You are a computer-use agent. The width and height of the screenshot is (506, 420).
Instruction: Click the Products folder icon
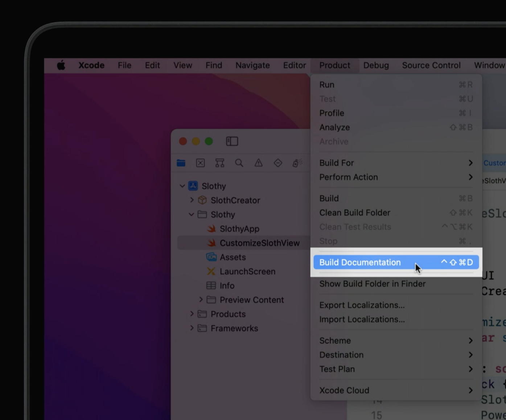[x=202, y=314]
